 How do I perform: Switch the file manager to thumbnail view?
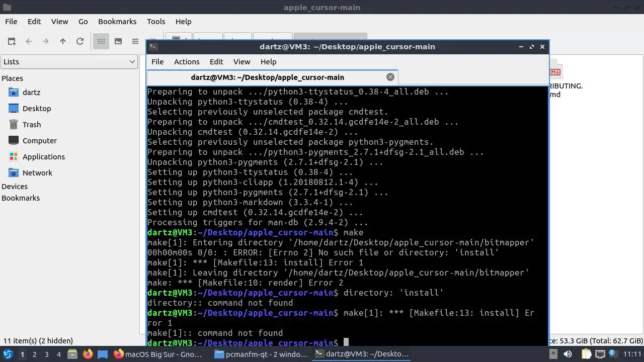[x=118, y=41]
